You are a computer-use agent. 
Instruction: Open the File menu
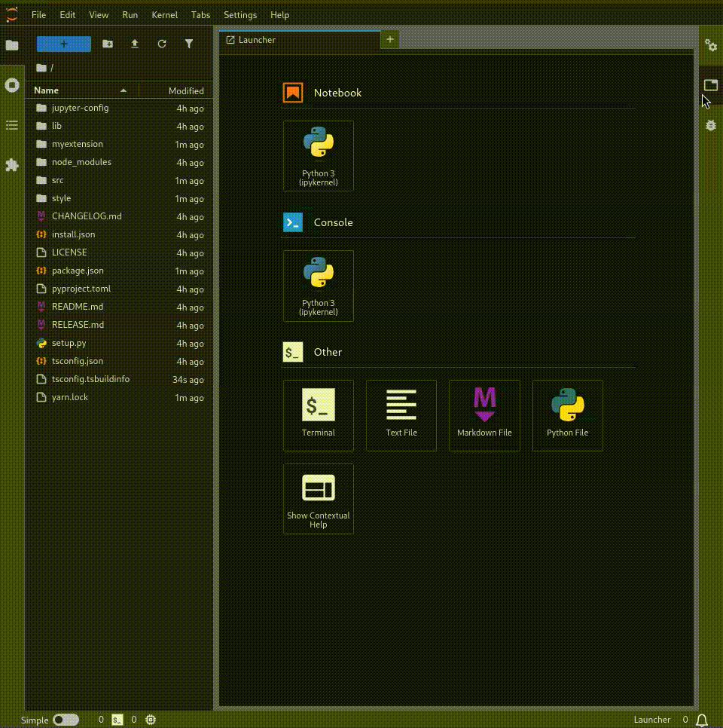point(38,15)
